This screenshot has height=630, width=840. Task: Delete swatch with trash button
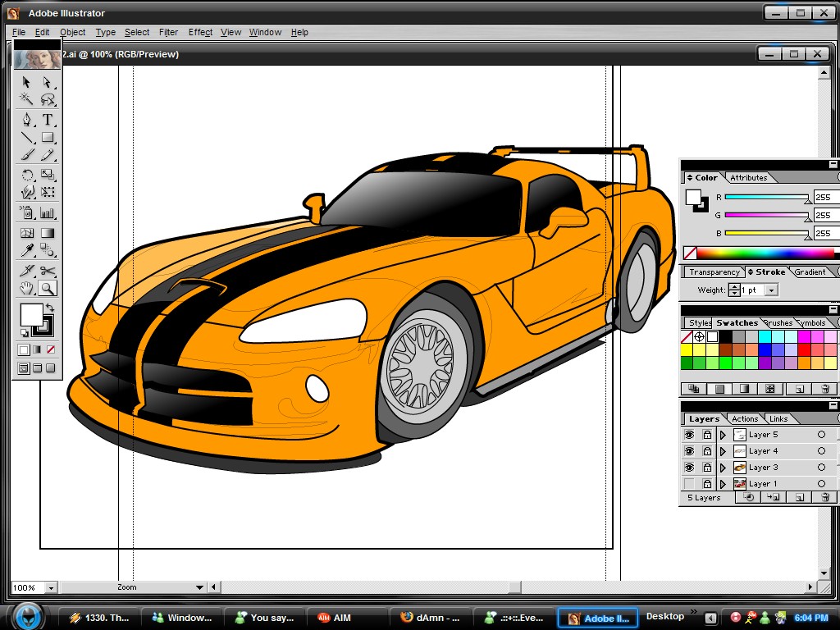pyautogui.click(x=825, y=389)
